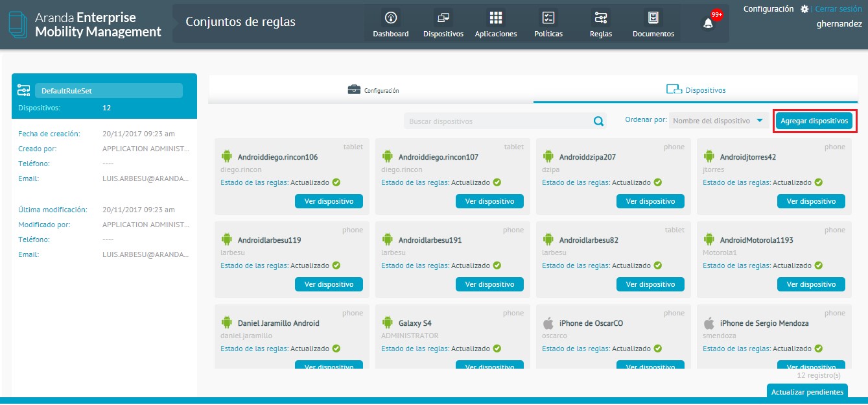The height and width of the screenshot is (405, 868).
Task: Select the device name iPhone de Sergio Mendoza
Action: tap(764, 323)
